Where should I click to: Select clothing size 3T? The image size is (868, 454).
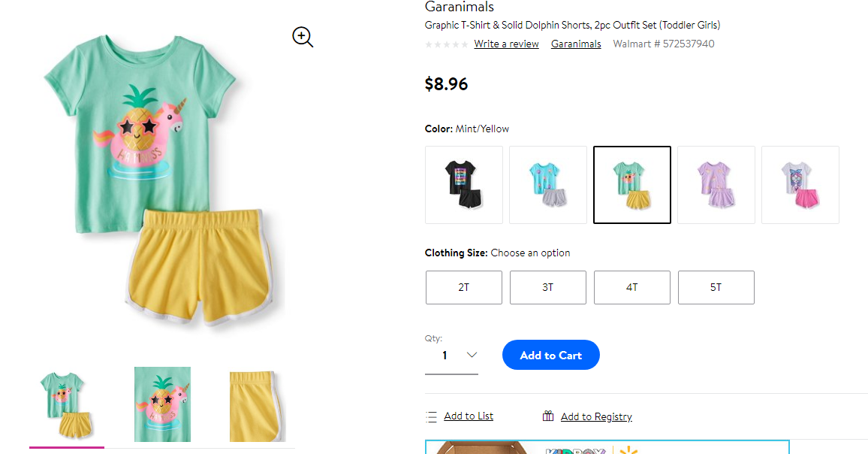[548, 287]
